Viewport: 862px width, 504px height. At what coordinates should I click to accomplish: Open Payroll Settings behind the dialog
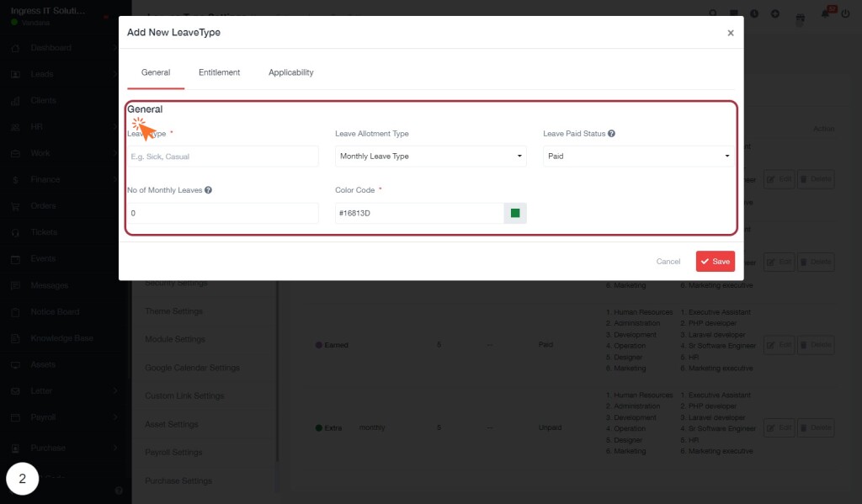173,453
